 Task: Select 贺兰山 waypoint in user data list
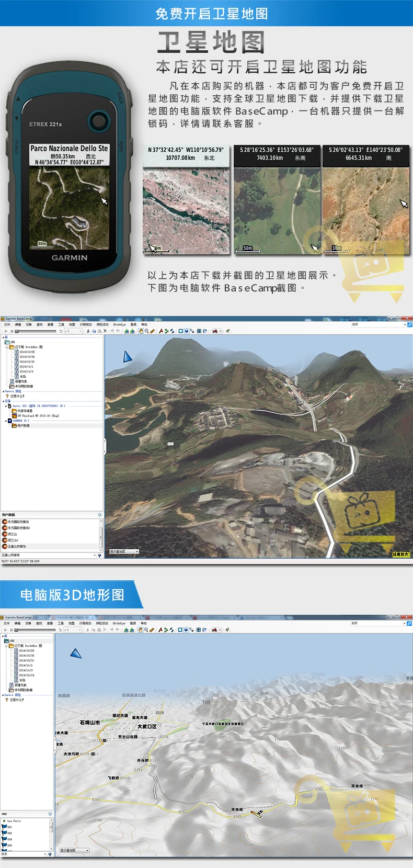[x=10, y=534]
